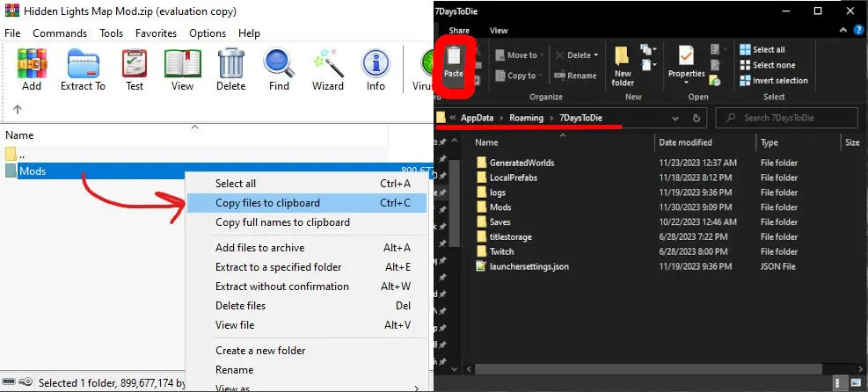Click the Extract To toolbar icon
This screenshot has height=392, width=868.
pyautogui.click(x=83, y=62)
